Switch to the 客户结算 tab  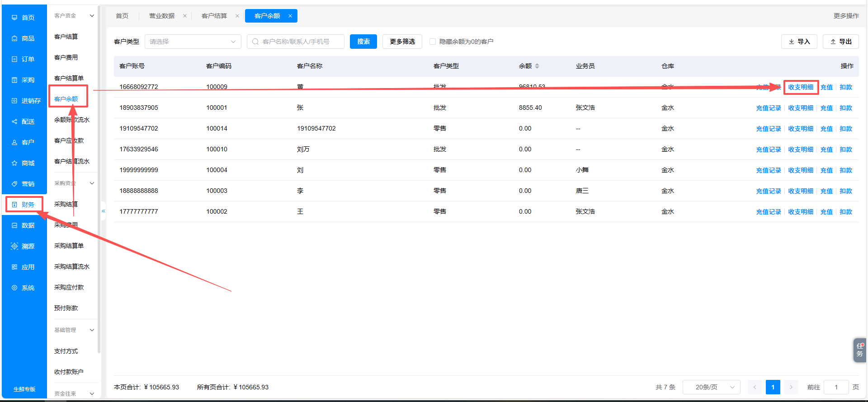pyautogui.click(x=214, y=16)
